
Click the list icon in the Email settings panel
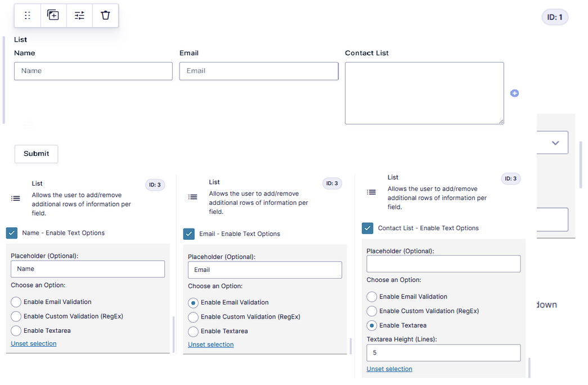(x=193, y=197)
